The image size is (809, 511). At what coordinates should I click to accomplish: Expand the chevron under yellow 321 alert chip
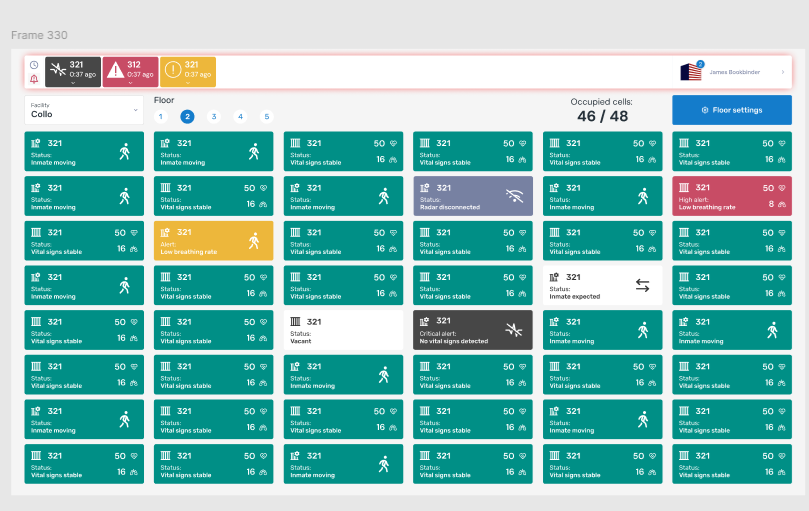pyautogui.click(x=188, y=83)
